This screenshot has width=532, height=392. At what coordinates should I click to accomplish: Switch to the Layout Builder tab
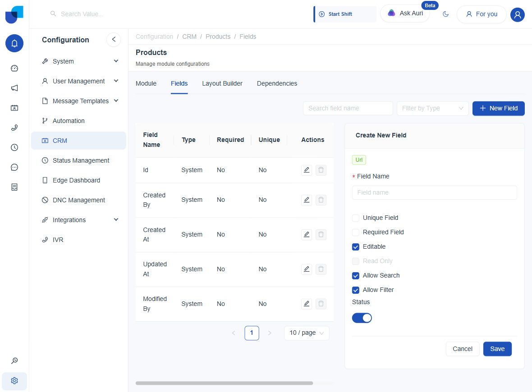pyautogui.click(x=222, y=83)
